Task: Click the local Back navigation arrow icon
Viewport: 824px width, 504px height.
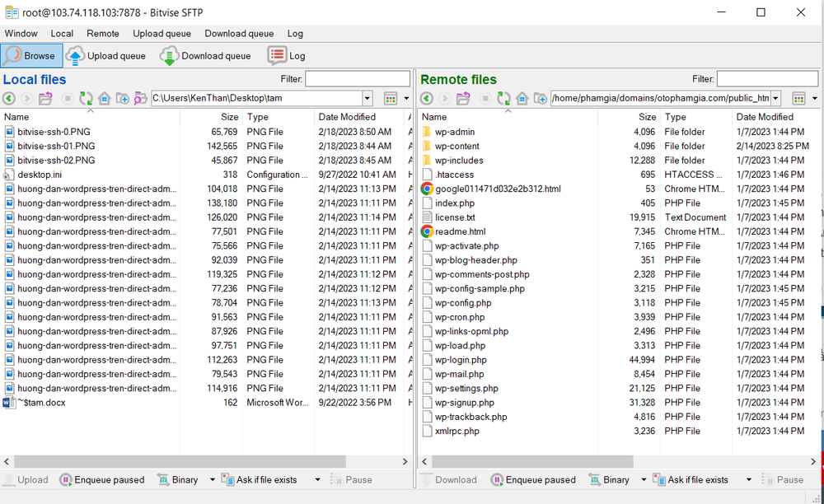Action: coord(9,99)
